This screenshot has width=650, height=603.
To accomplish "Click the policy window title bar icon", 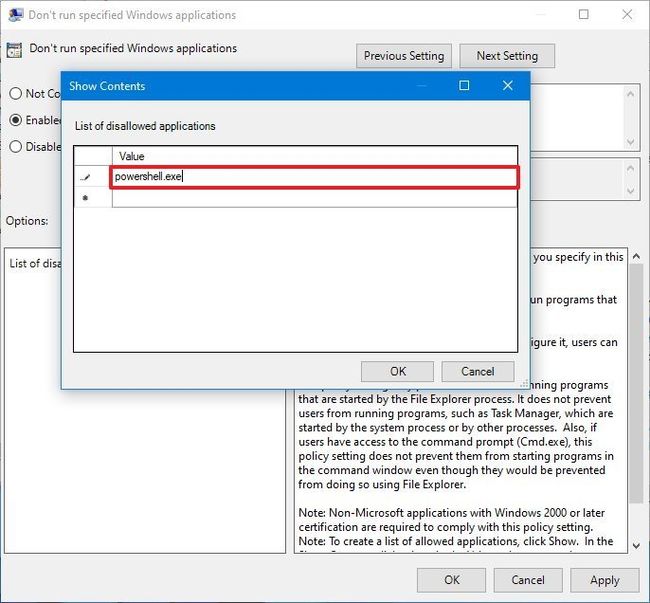I will [15, 15].
